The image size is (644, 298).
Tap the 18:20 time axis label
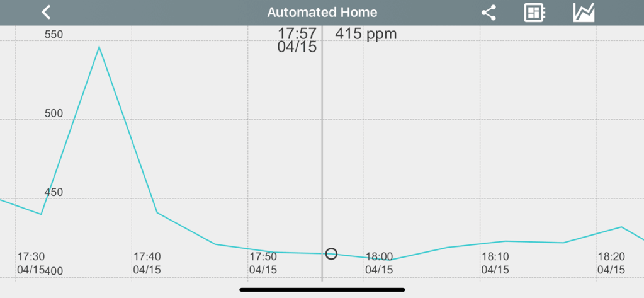[611, 263]
